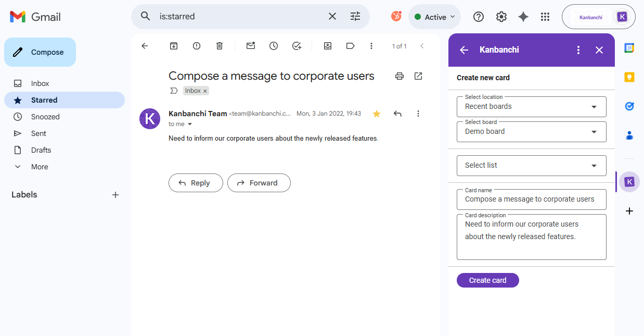The image size is (644, 336).
Task: Open the Google apps launcher
Action: click(545, 16)
